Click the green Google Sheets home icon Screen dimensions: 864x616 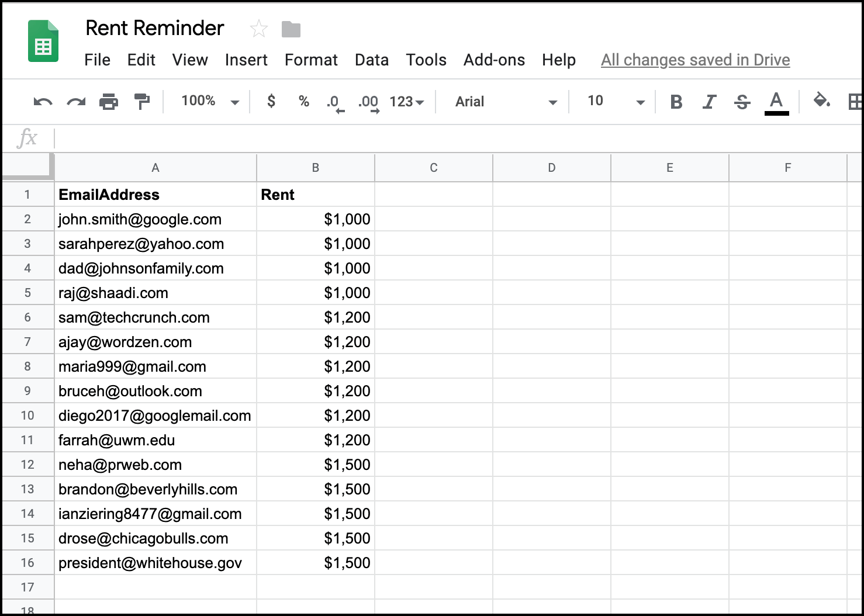[43, 41]
